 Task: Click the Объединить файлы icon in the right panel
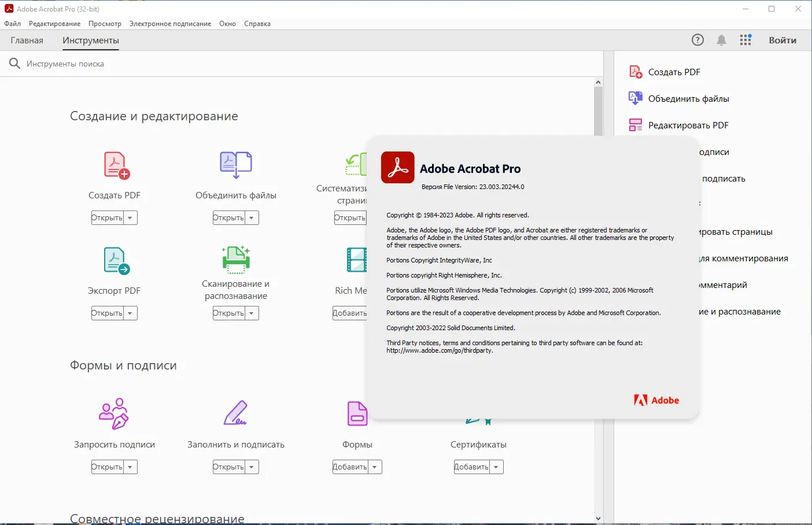click(636, 98)
